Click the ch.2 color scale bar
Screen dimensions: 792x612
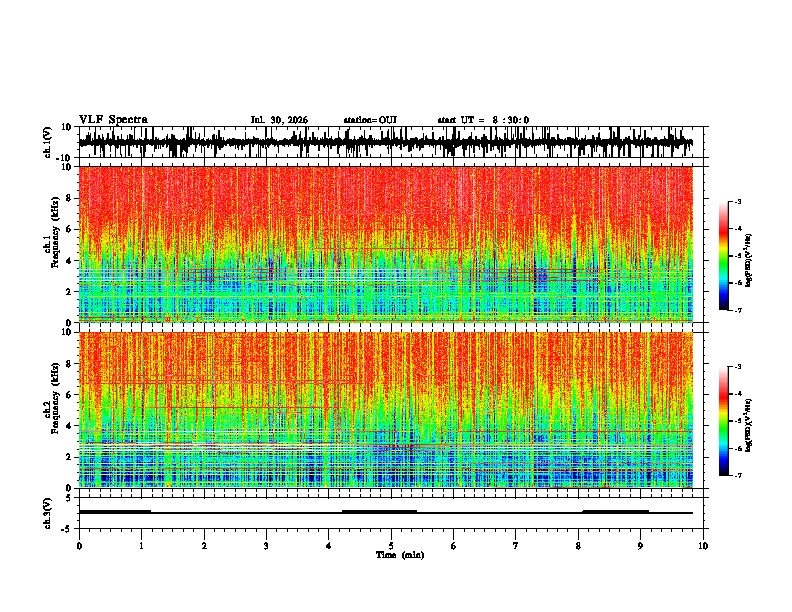724,421
